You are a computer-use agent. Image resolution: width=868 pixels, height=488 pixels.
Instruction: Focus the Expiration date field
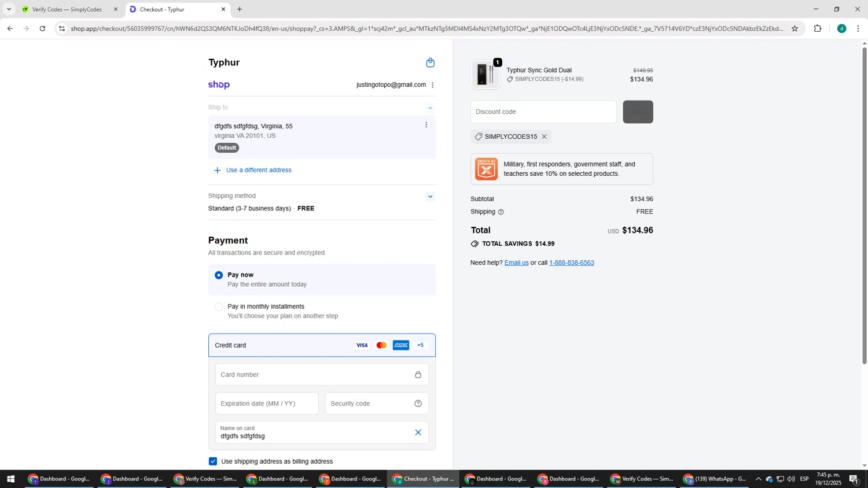(267, 404)
